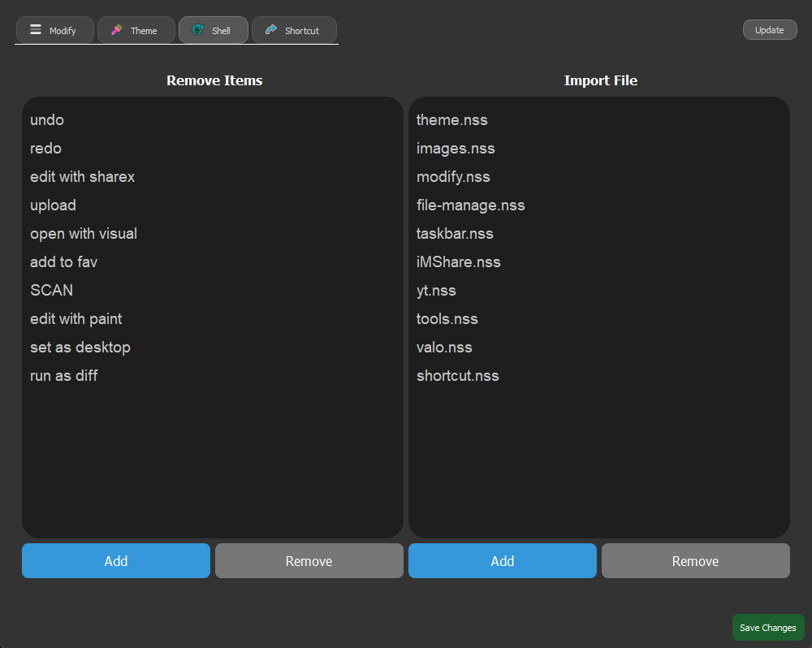Select 'SCAN' item in list
Viewport: 812px width, 648px height.
[x=213, y=291]
